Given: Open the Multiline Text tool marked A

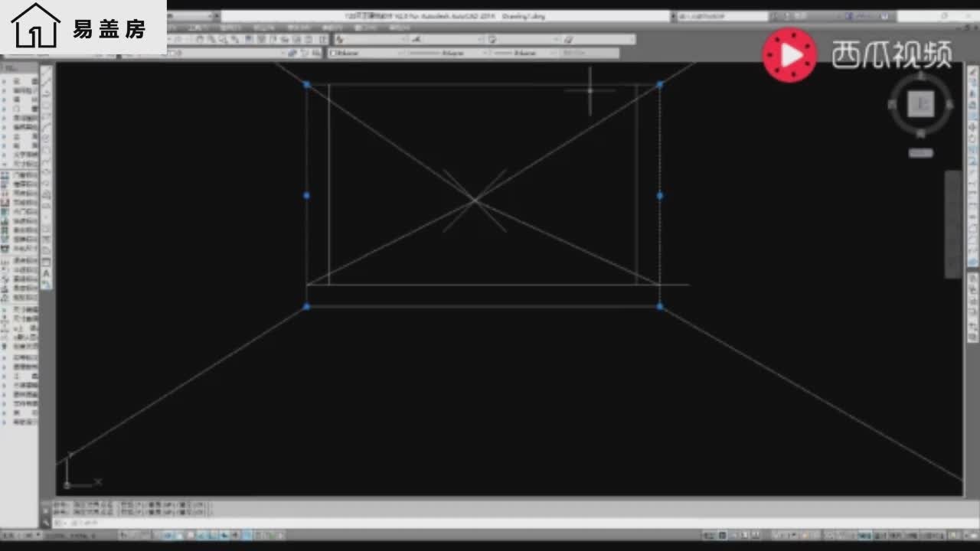Looking at the screenshot, I should [x=47, y=273].
